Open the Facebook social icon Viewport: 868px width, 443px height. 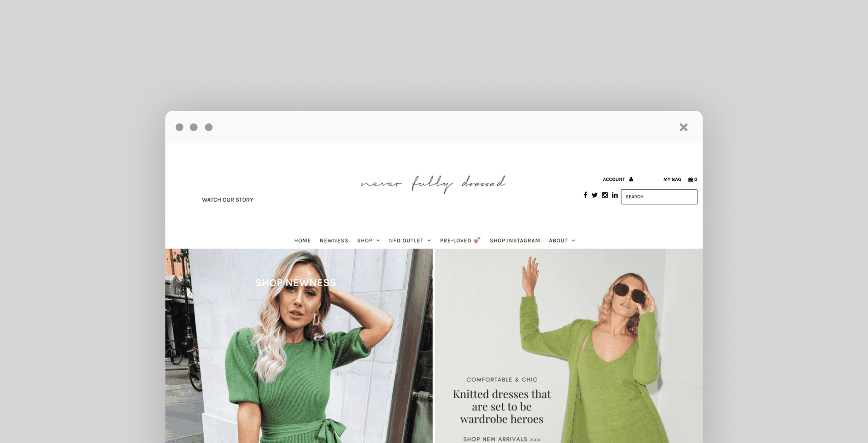585,195
